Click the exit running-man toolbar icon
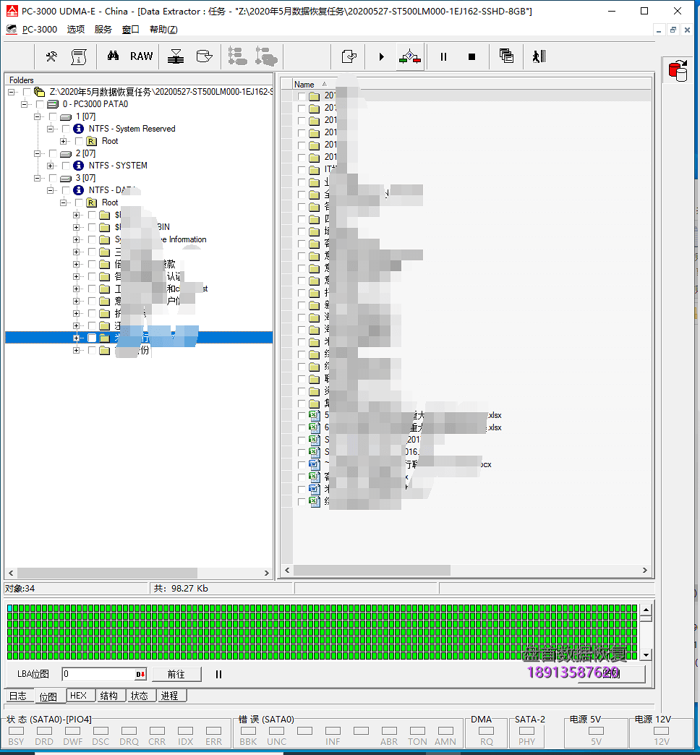700x755 pixels. click(539, 56)
